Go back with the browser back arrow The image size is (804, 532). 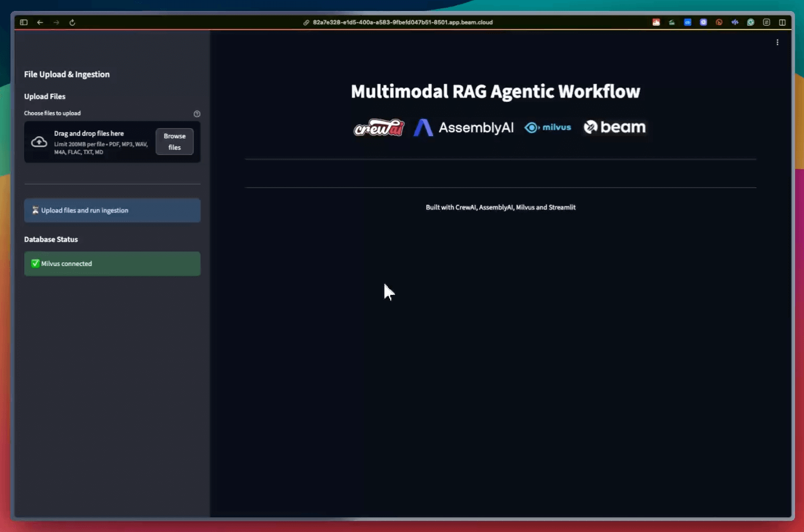pos(40,23)
